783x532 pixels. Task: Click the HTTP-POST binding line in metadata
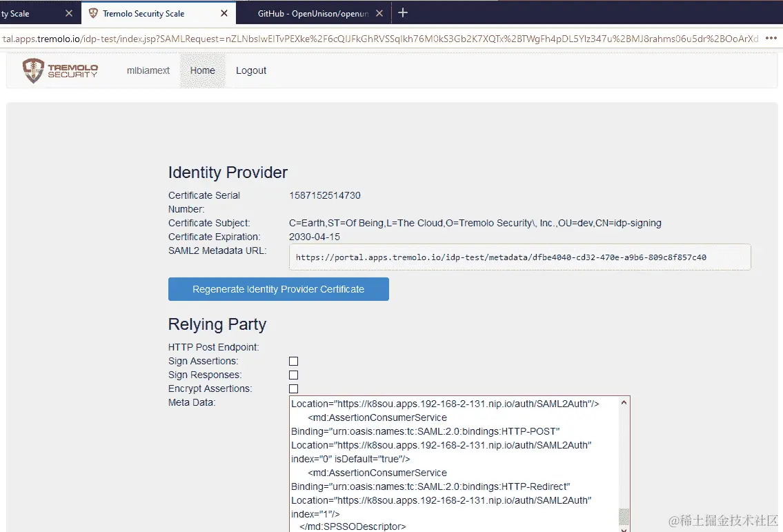click(x=426, y=431)
